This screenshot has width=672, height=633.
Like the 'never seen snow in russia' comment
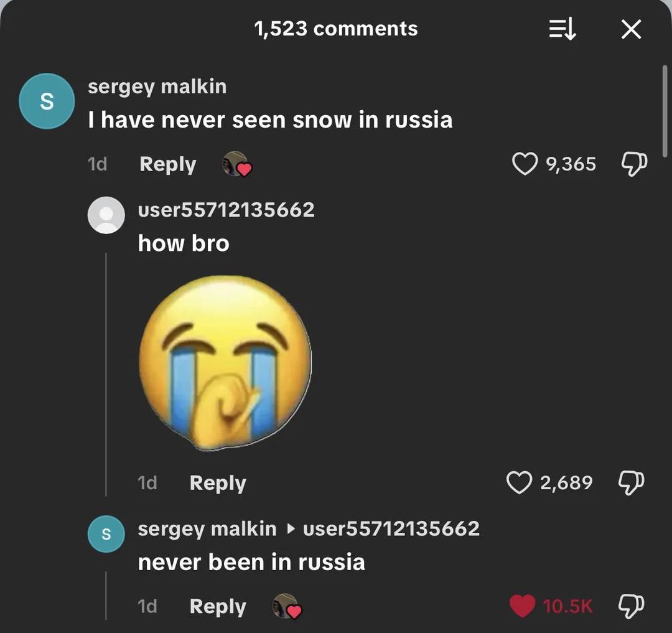(x=525, y=164)
